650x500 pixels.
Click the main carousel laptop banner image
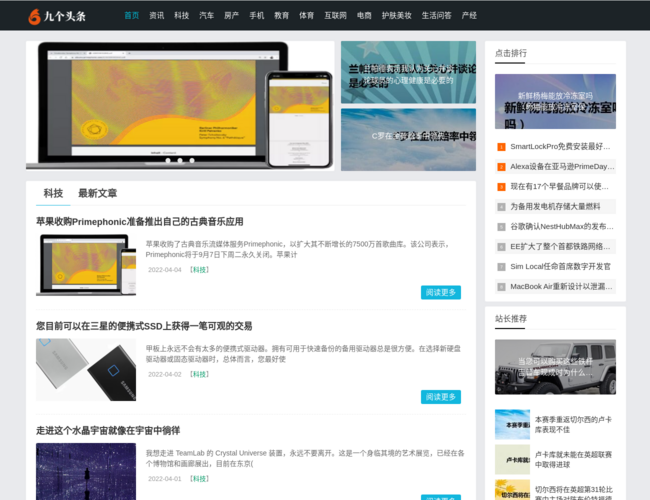click(180, 106)
